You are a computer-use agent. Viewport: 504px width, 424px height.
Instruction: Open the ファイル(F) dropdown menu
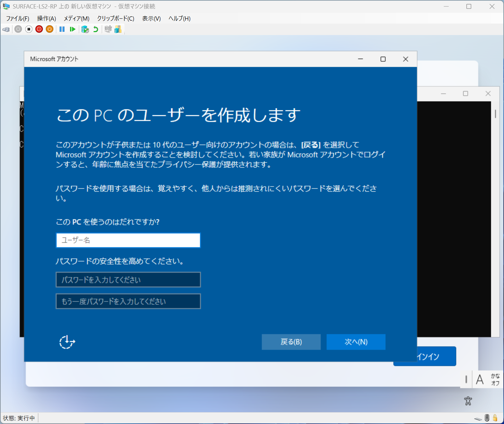pyautogui.click(x=17, y=19)
